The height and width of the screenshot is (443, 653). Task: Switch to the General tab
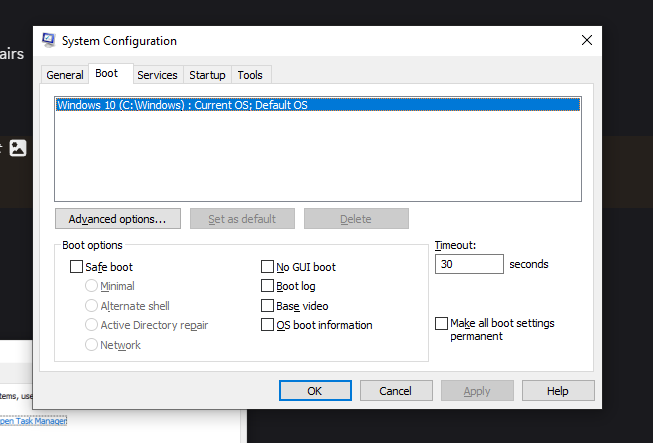65,75
